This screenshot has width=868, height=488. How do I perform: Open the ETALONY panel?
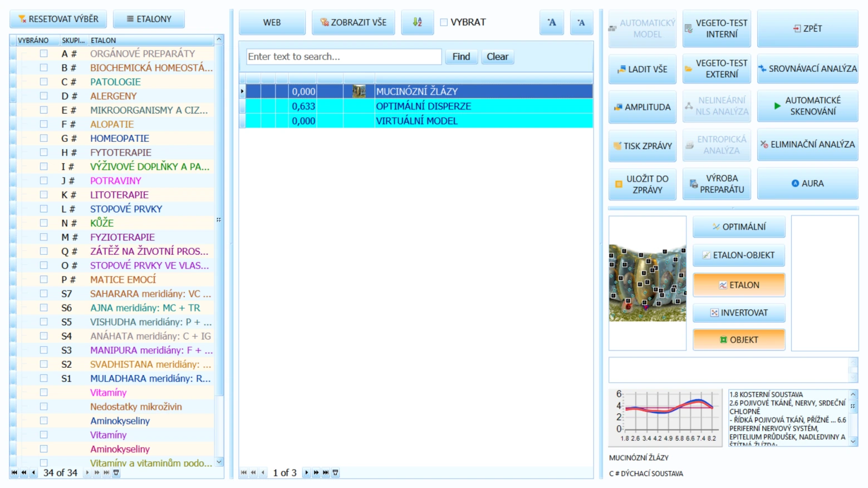pos(149,19)
